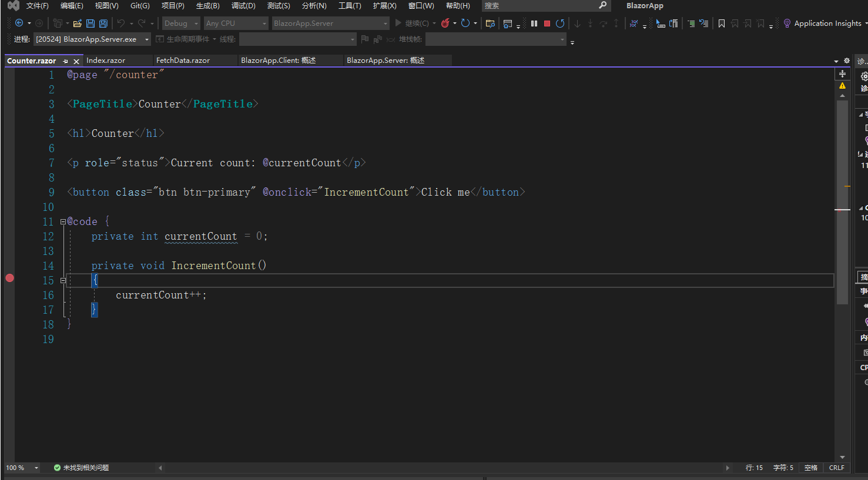Toggle a bookmark with the bookmark icon
868x480 pixels.
pyautogui.click(x=722, y=24)
